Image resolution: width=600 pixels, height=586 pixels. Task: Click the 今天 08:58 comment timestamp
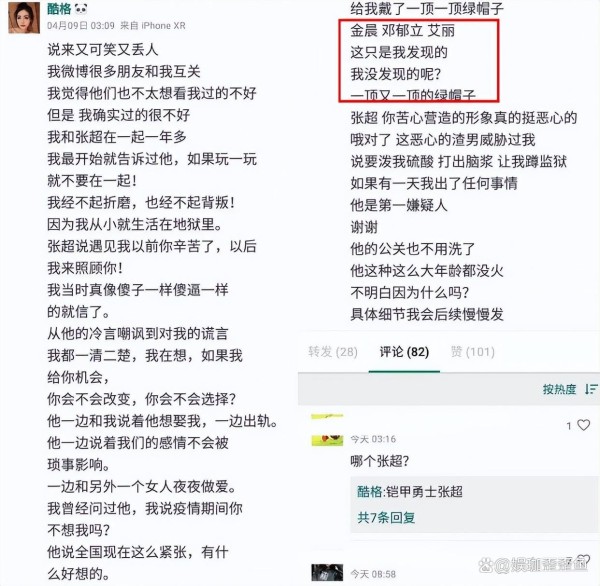[x=373, y=574]
